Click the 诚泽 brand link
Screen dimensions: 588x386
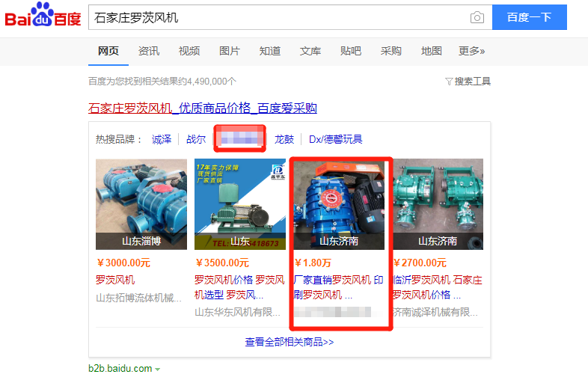pos(162,140)
